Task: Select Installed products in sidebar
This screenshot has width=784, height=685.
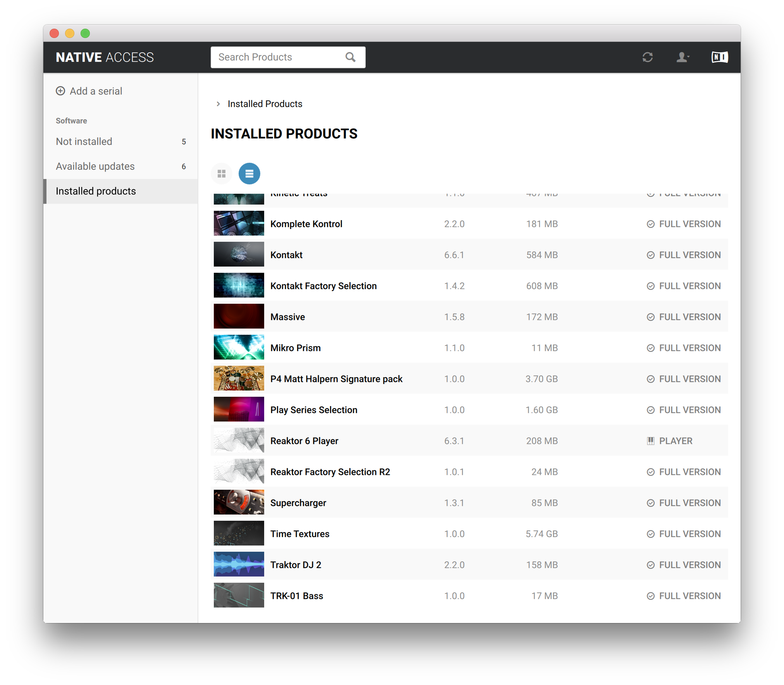Action: [96, 191]
